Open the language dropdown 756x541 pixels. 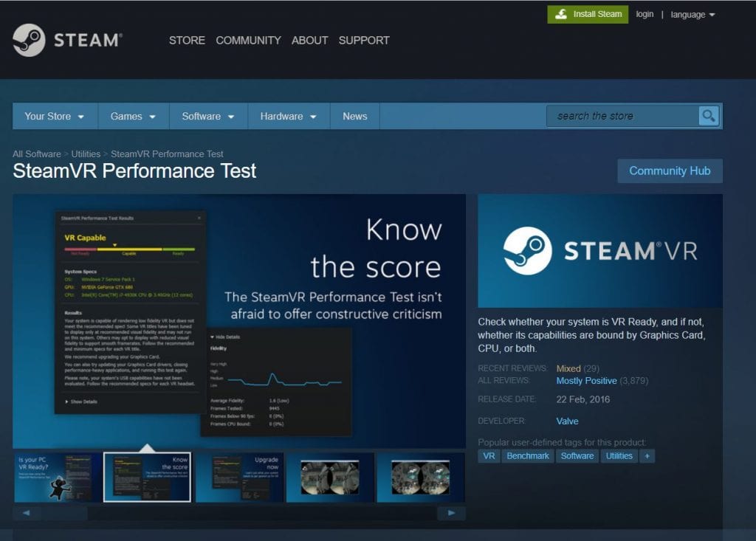693,15
